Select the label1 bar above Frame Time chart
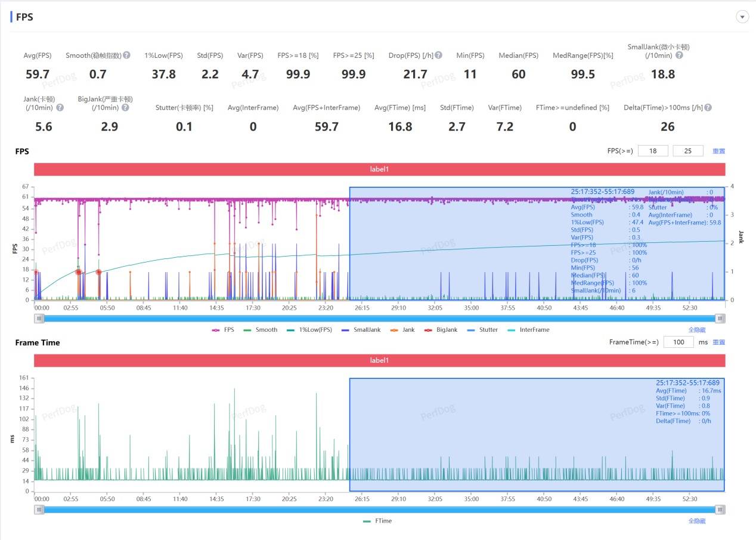 379,360
